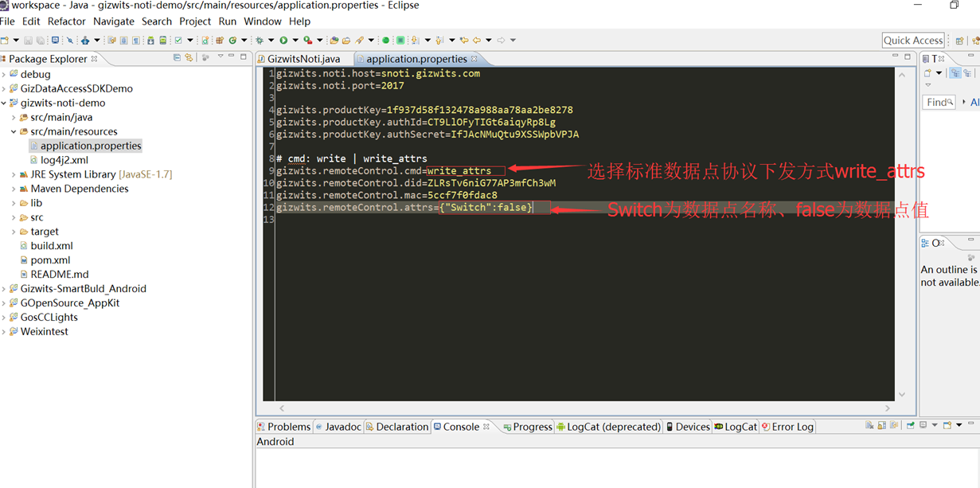Screen dimensions: 980x488
Task: Click the editor's horizontal scrollbar right arrow
Action: pos(888,408)
